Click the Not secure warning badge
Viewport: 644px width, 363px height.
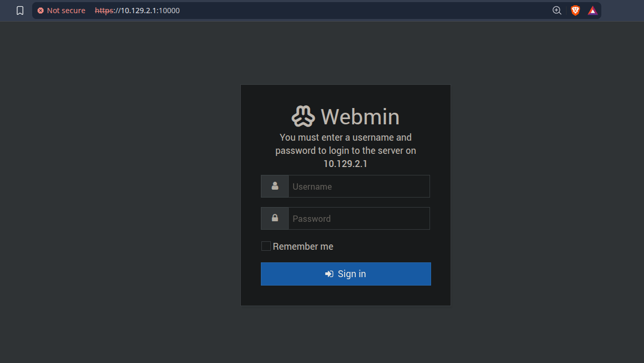pyautogui.click(x=61, y=11)
